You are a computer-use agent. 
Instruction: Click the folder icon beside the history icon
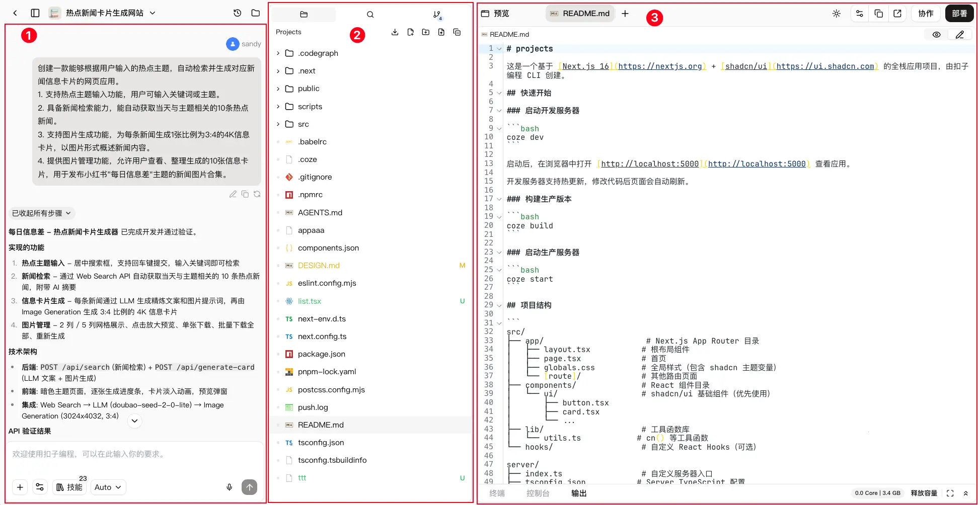[256, 13]
